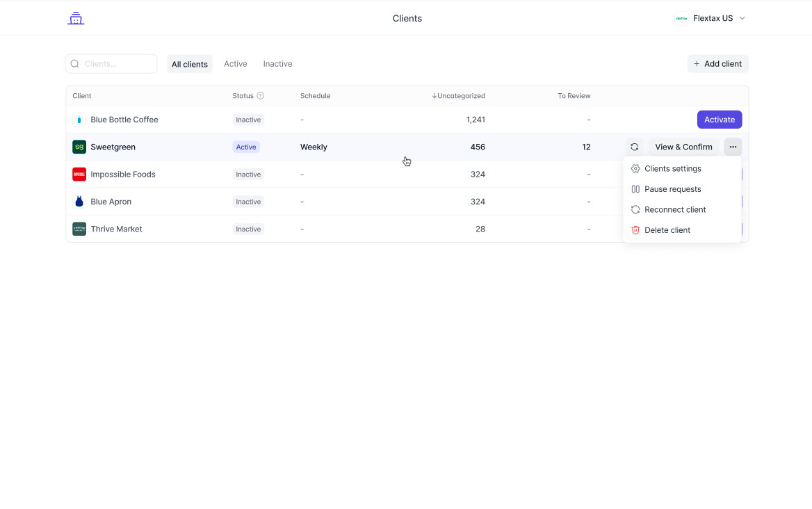This screenshot has height=509, width=812.
Task: Click the To Review column header
Action: pyautogui.click(x=574, y=96)
